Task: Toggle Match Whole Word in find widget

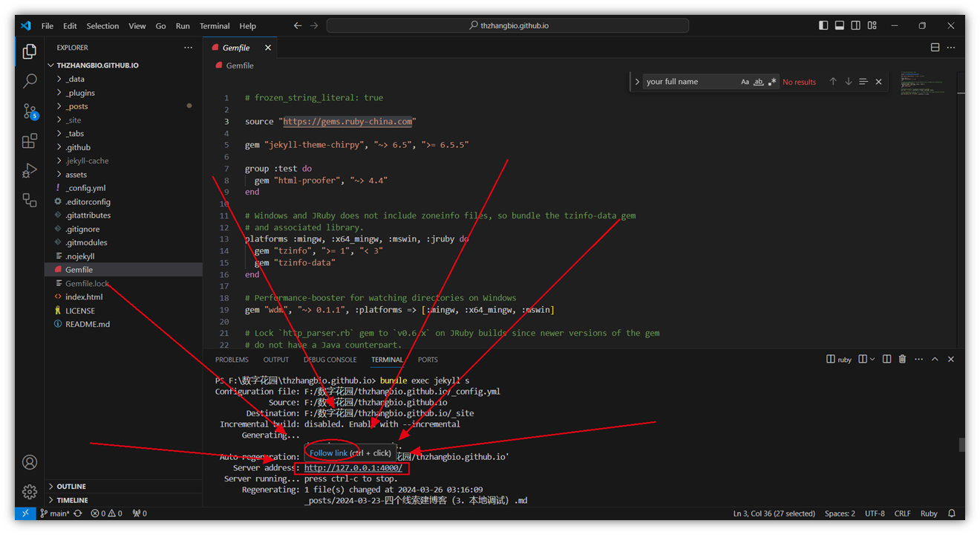Action: pyautogui.click(x=758, y=82)
